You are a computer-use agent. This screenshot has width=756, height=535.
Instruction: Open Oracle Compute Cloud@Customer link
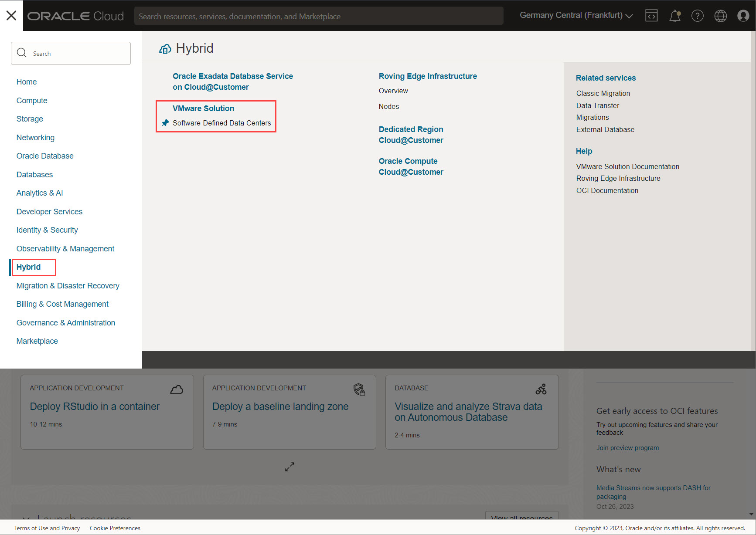click(411, 166)
